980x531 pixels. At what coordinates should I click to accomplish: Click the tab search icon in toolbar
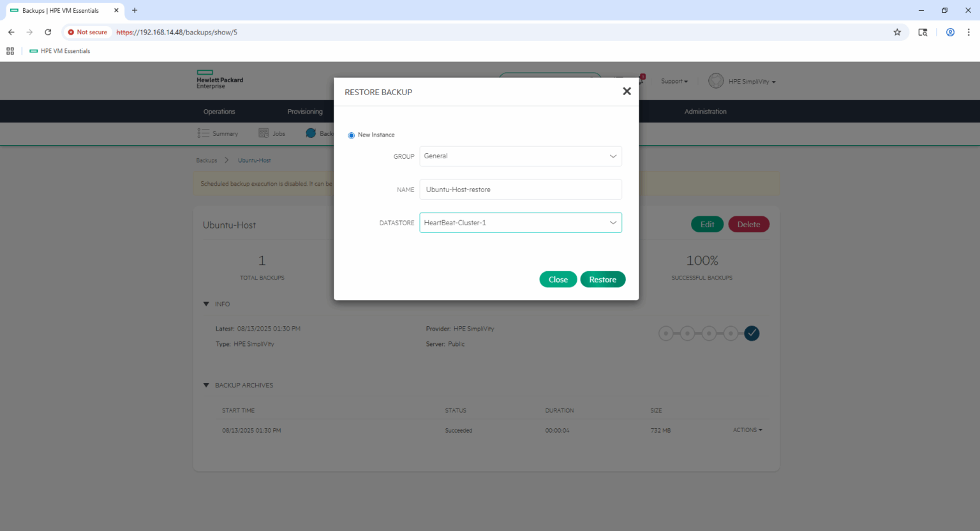923,32
